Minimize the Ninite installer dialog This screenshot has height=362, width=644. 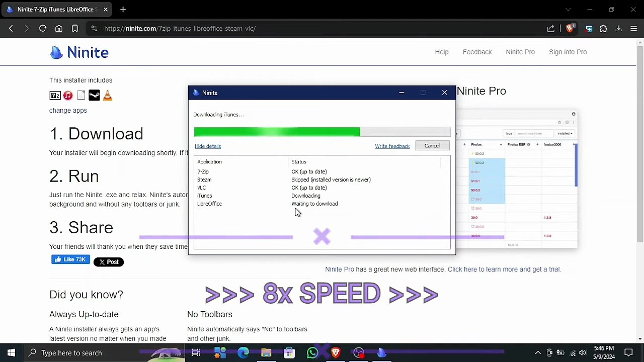pos(401,93)
